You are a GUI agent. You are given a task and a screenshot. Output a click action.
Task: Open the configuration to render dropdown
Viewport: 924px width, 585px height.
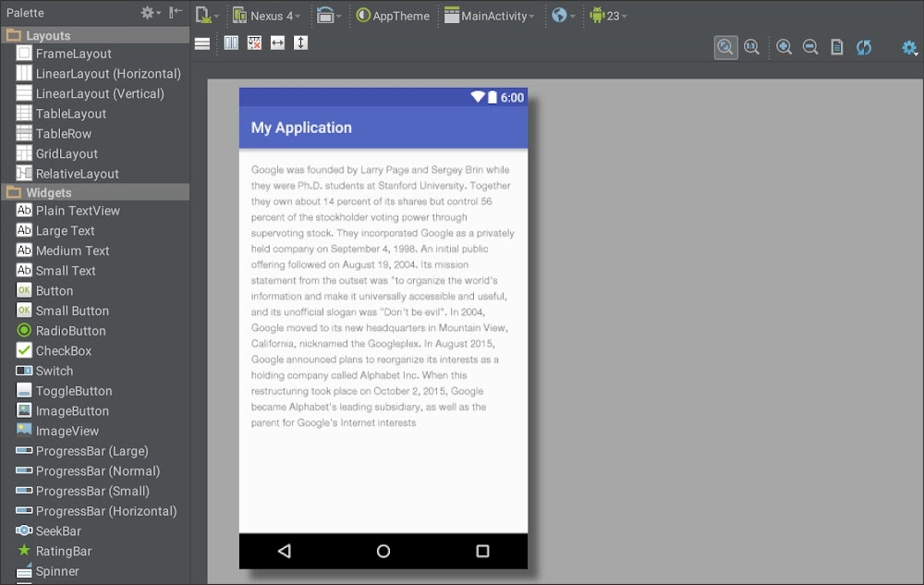click(206, 16)
